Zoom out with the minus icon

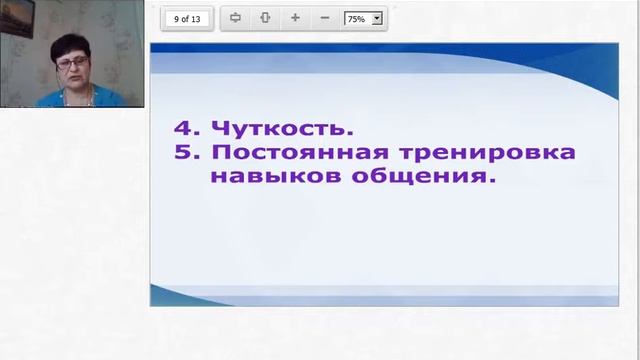(325, 18)
